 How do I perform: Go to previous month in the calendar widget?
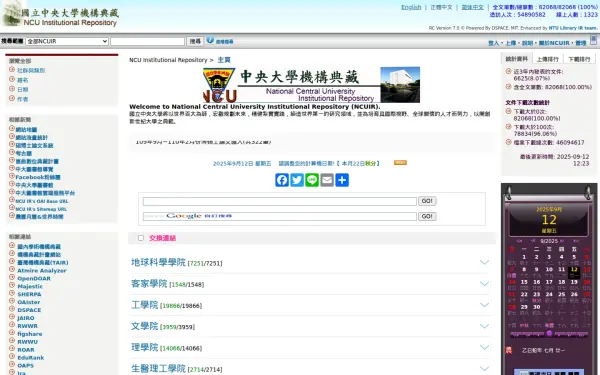533,241
